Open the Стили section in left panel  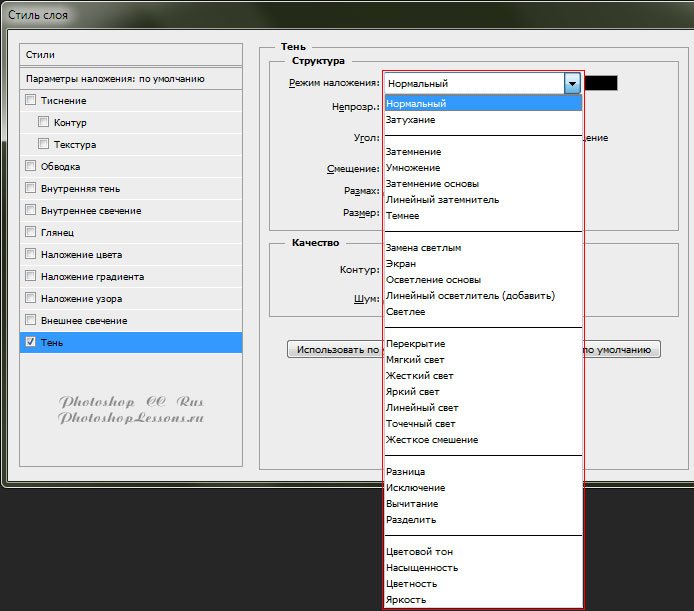[131, 54]
